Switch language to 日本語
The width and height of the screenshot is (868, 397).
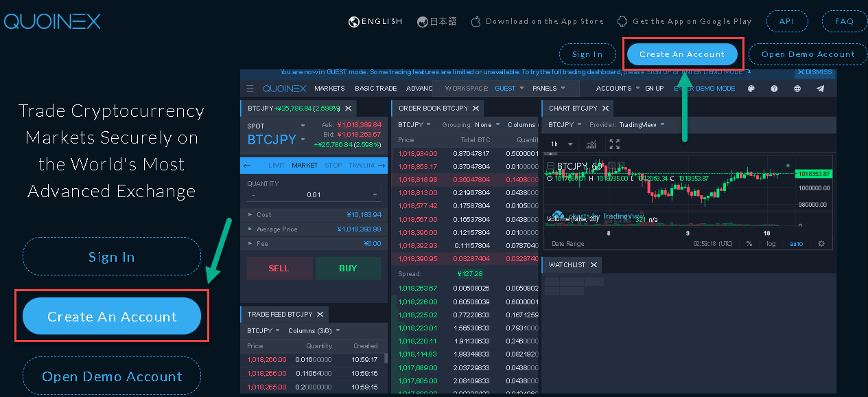(436, 21)
